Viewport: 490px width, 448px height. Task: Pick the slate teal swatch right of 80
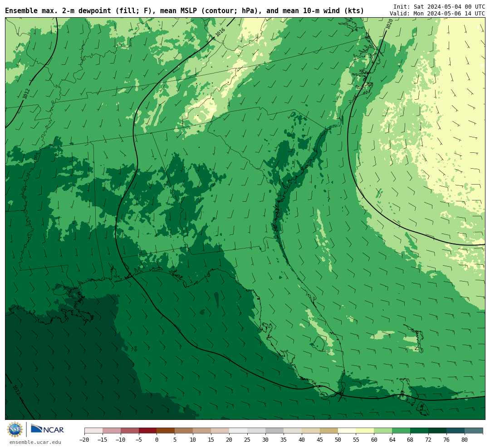(474, 431)
